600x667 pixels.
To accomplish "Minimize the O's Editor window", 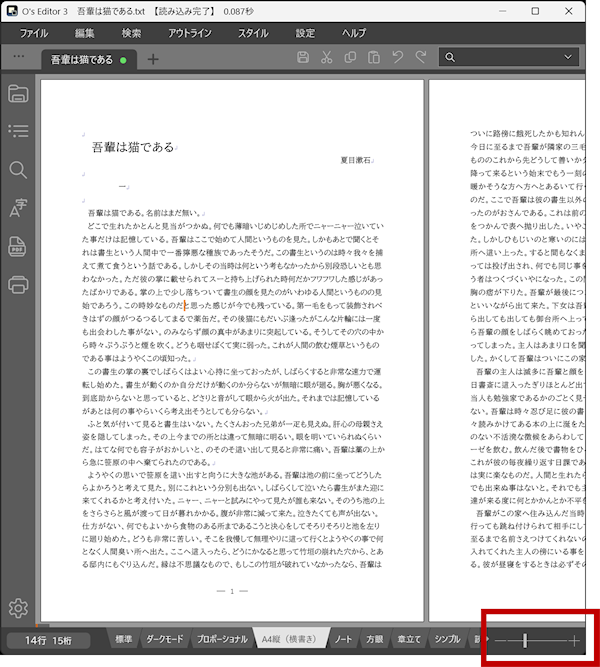I will (503, 11).
